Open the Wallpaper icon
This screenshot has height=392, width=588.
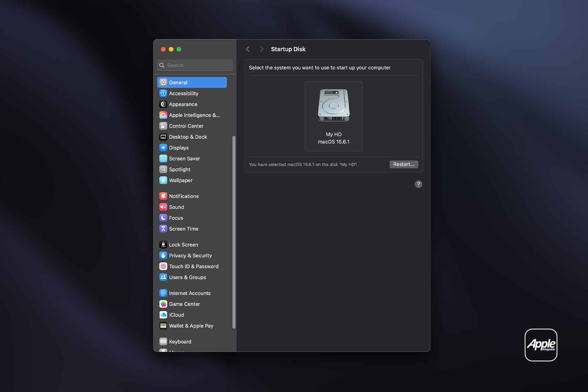coord(163,180)
